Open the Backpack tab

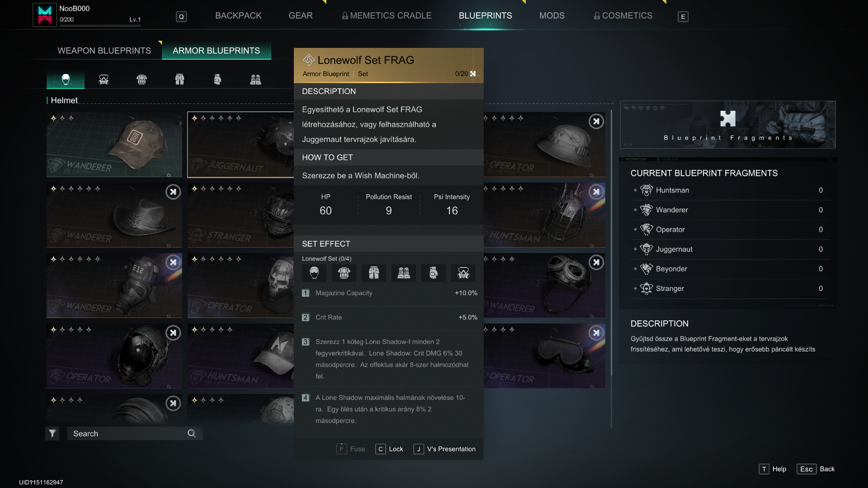click(238, 16)
